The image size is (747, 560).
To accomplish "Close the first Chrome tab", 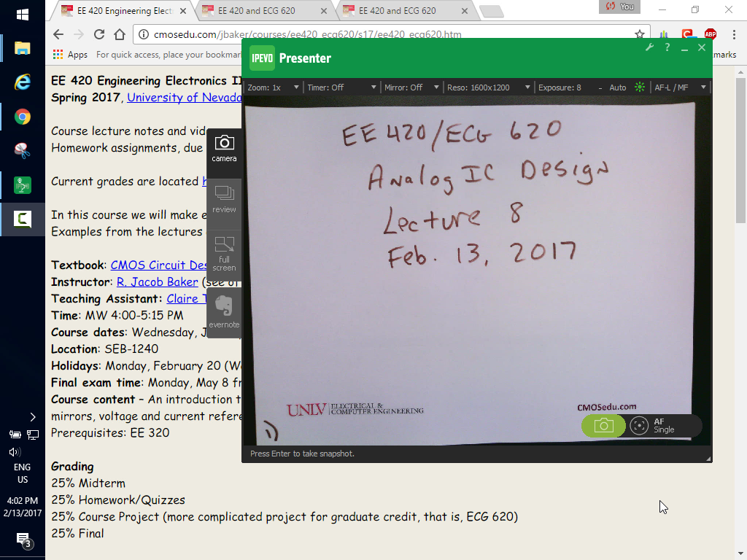I will (x=183, y=10).
